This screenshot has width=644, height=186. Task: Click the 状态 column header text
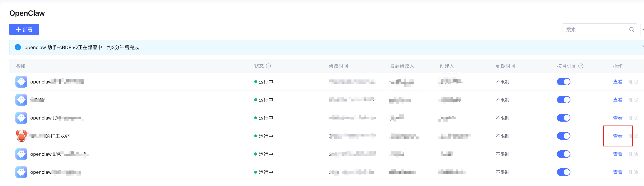pos(259,66)
